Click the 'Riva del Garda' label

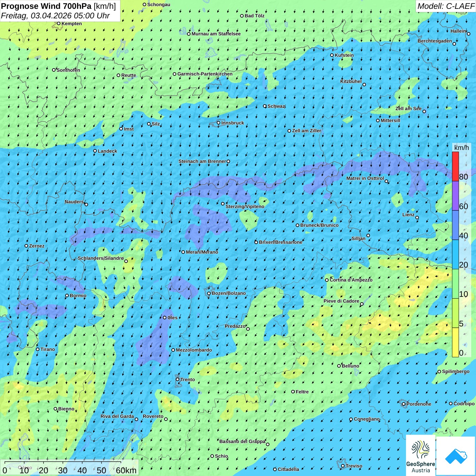click(x=117, y=416)
